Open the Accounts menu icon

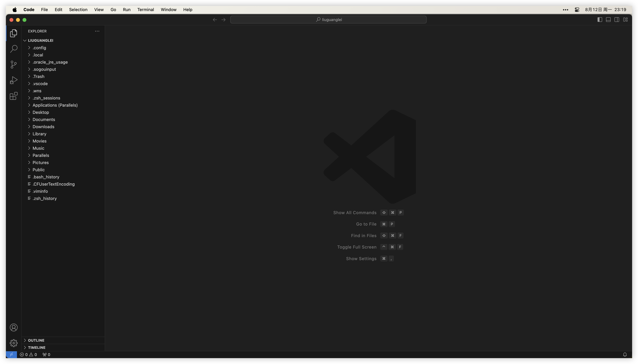[x=14, y=327]
